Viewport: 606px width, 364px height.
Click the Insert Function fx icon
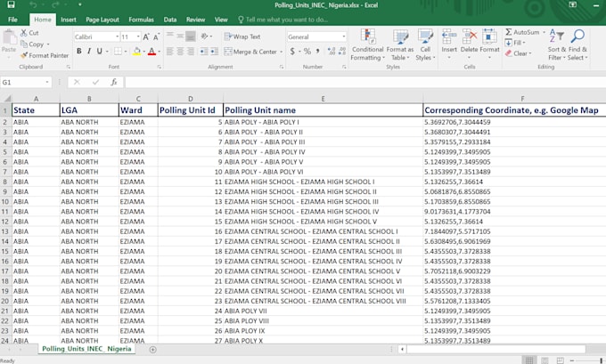pyautogui.click(x=114, y=82)
